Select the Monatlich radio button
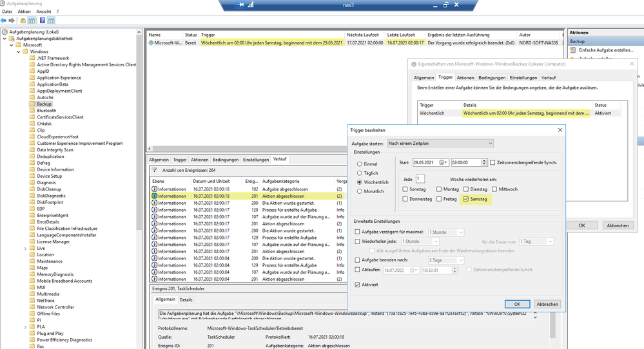Screen dimensions: 644x349 360,191
